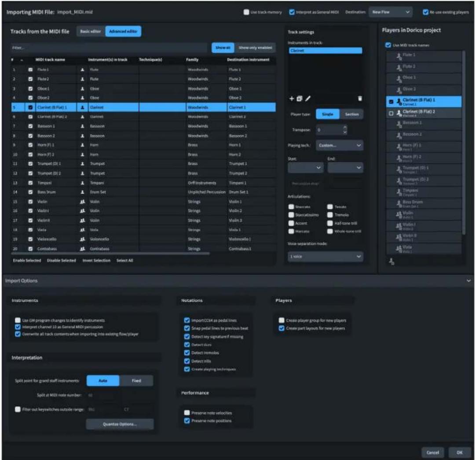The height and width of the screenshot is (460, 476).
Task: Click Bassoon 1 player icon in project list
Action: coord(399,124)
